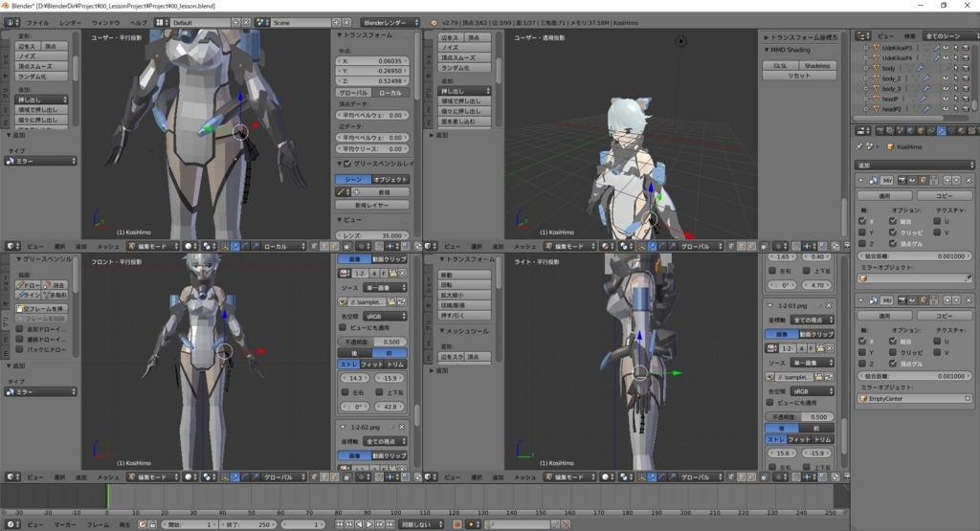
Task: Expand the UdeKikaiP4 item in outliner
Action: click(x=865, y=57)
